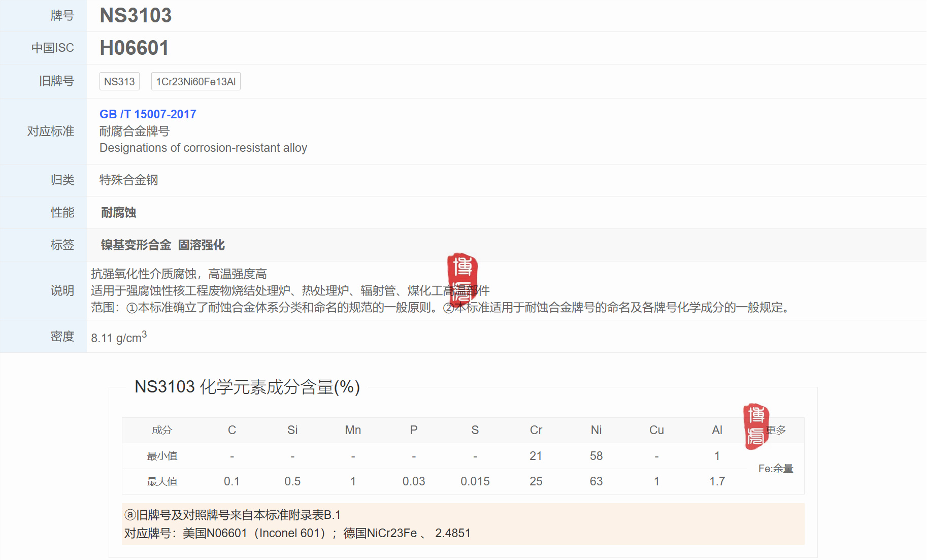
Task: Click the 耐腐蚀 property label
Action: 118,213
